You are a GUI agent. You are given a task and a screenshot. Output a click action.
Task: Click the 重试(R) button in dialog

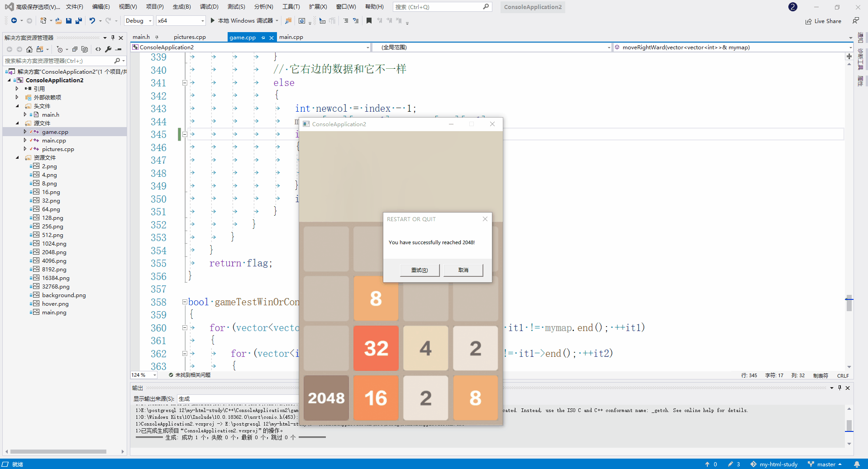point(419,270)
